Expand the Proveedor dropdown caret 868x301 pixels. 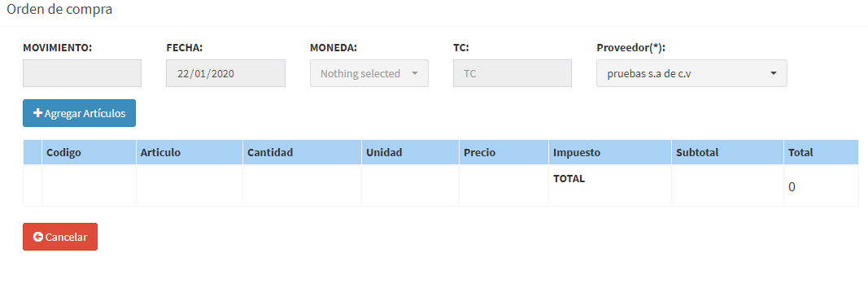(774, 73)
